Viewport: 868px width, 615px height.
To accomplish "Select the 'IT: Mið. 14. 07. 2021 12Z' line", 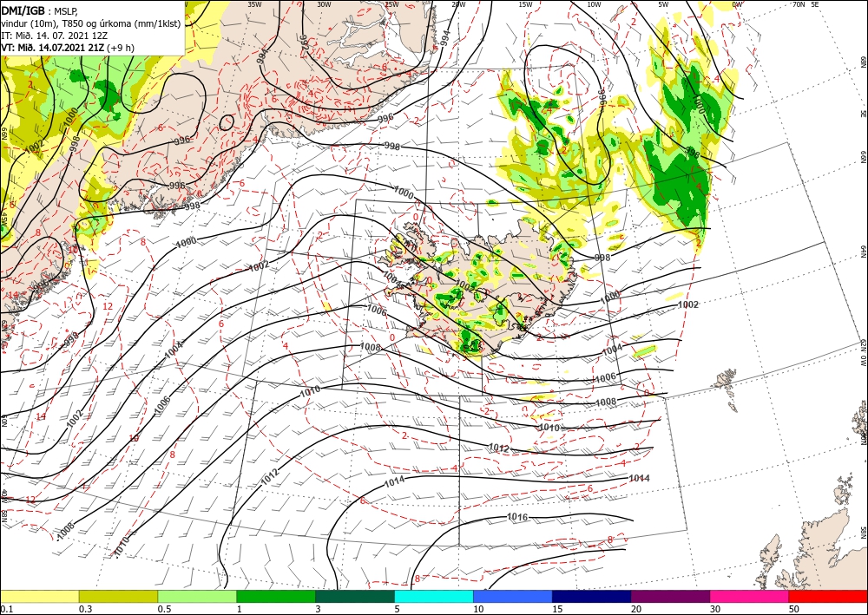I will coord(53,35).
